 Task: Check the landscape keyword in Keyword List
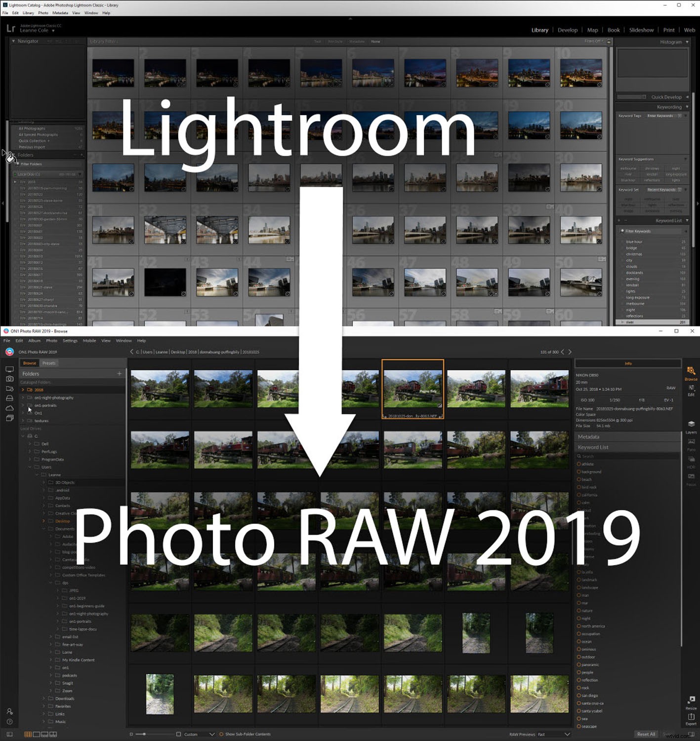coord(579,587)
